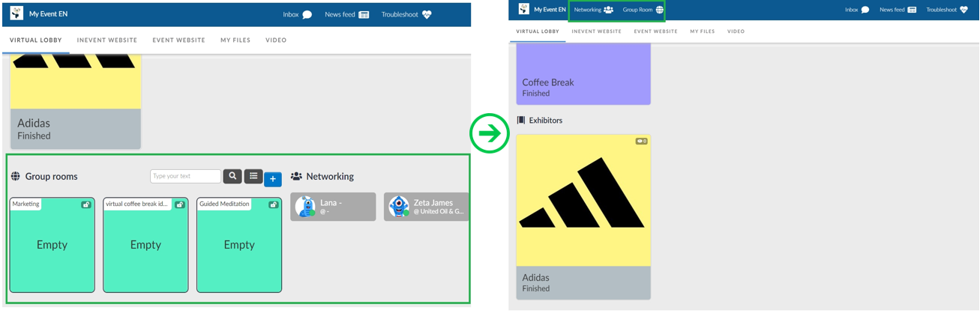Click the 'Group rooms' section heading
980x313 pixels.
(52, 177)
